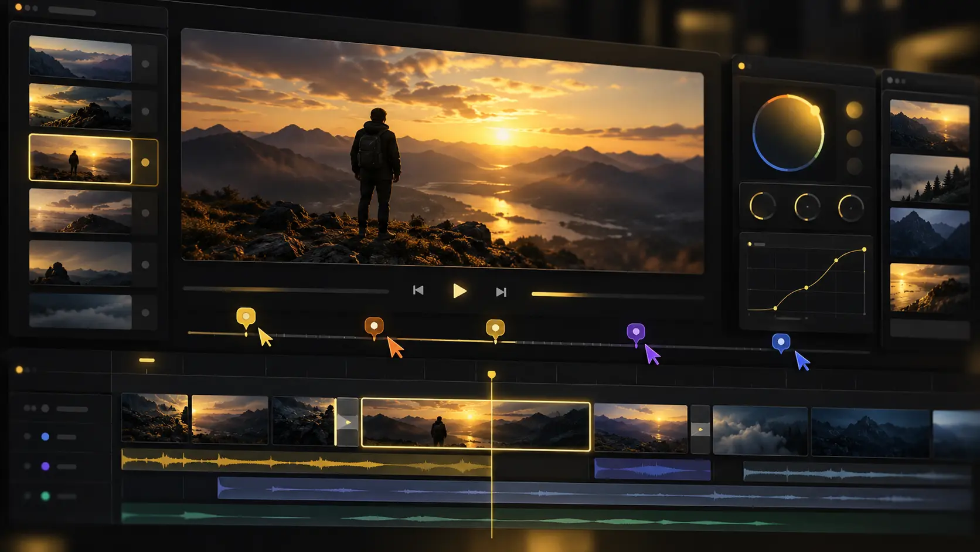Click the transition icon before the selected clip

(x=348, y=422)
